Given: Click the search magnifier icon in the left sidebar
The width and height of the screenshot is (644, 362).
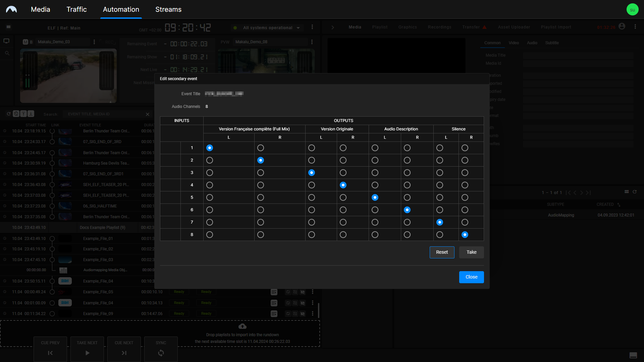Looking at the screenshot, I should coord(7,53).
